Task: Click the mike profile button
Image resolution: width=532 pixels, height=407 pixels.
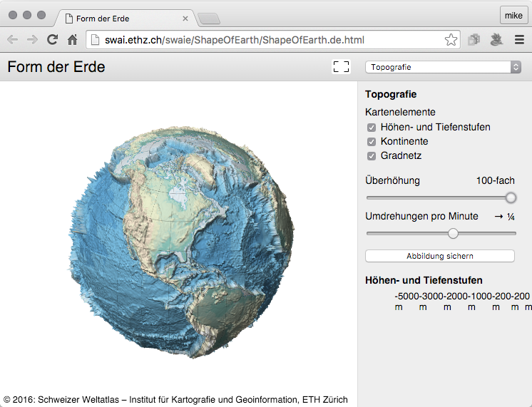Action: click(513, 15)
